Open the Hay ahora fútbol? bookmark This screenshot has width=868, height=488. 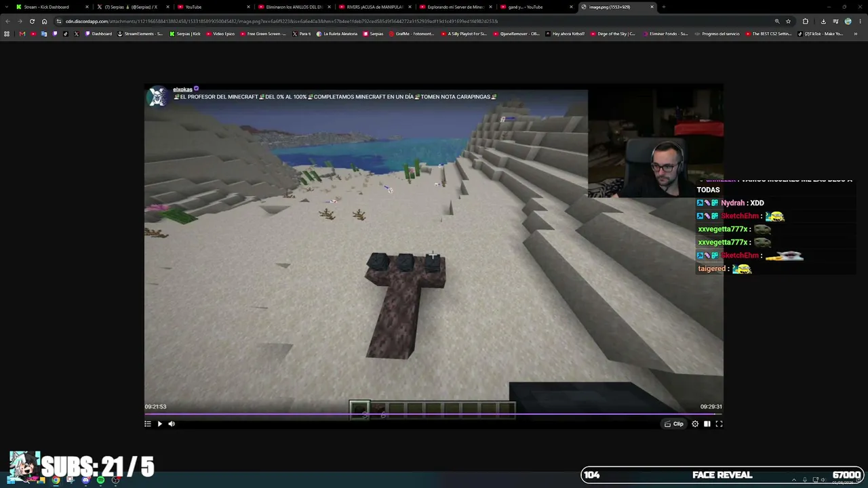click(565, 34)
